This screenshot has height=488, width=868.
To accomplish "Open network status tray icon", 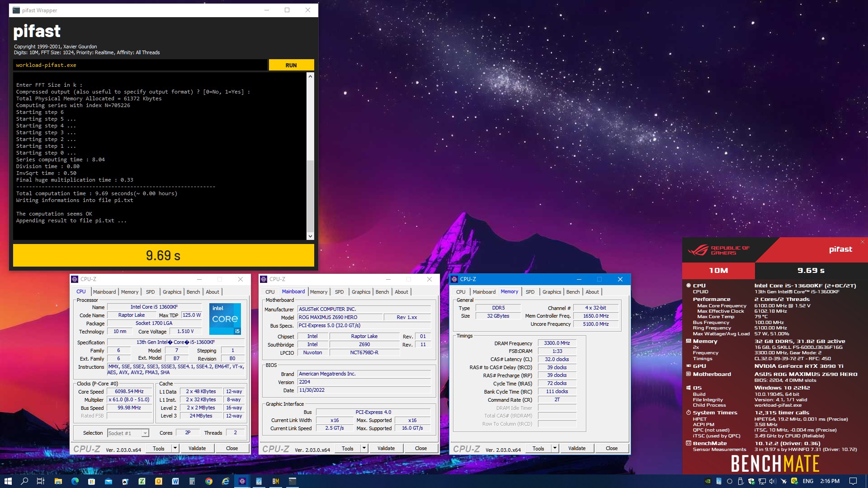I will point(762,481).
